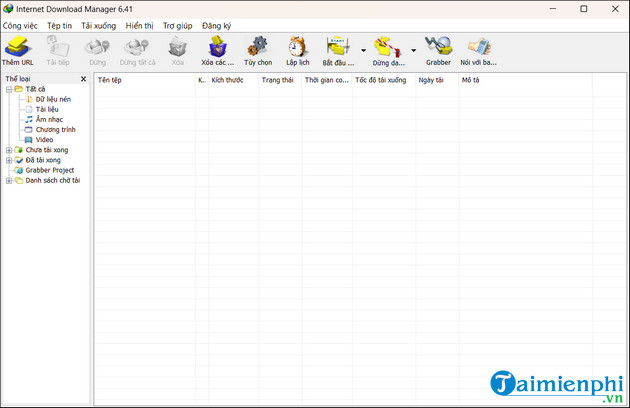
Task: Close the Internet Download Manager window
Action: point(615,8)
